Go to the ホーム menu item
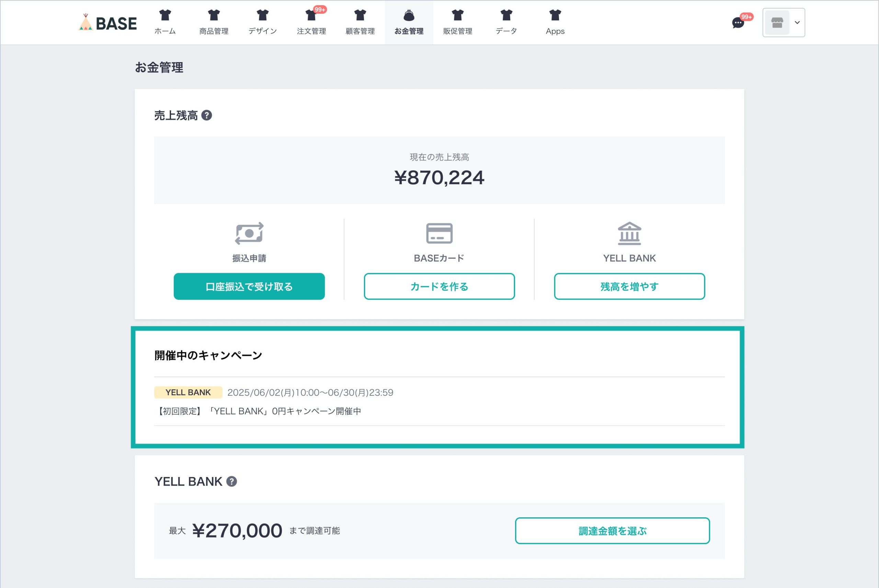 [165, 22]
